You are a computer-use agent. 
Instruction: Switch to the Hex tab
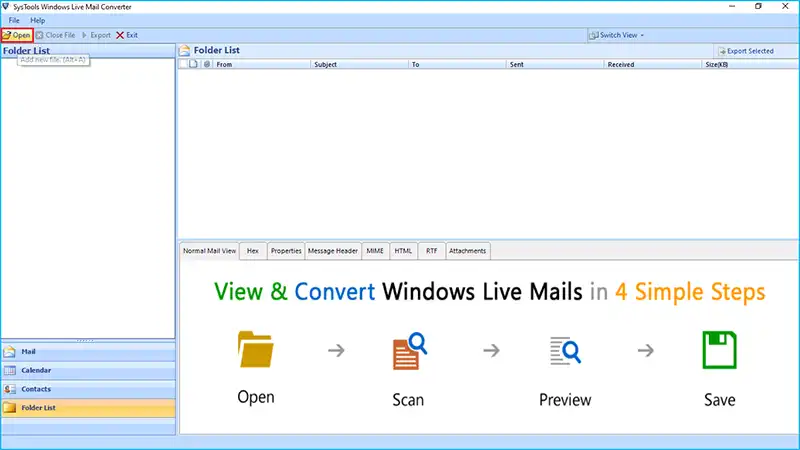click(x=253, y=251)
